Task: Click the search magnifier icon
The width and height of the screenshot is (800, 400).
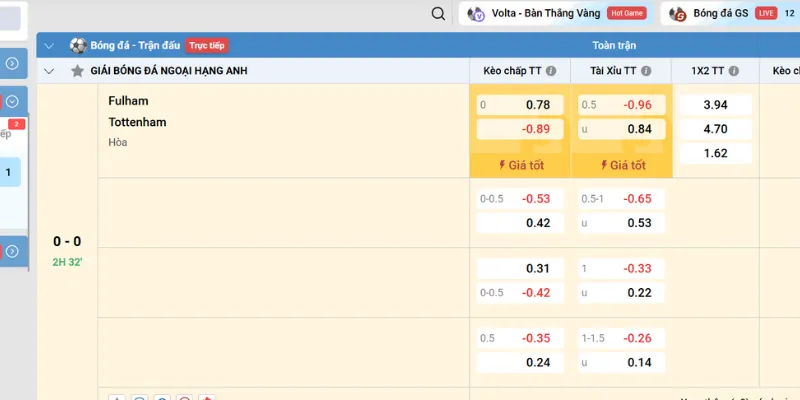Action: coord(438,14)
